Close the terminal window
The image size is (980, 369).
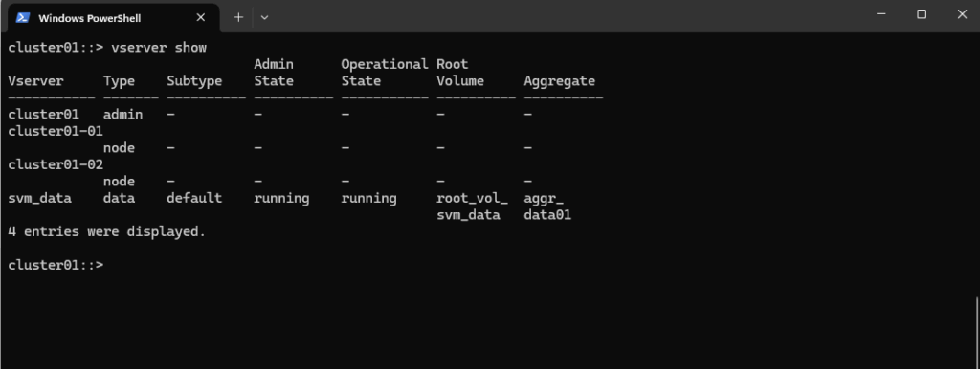(x=962, y=14)
